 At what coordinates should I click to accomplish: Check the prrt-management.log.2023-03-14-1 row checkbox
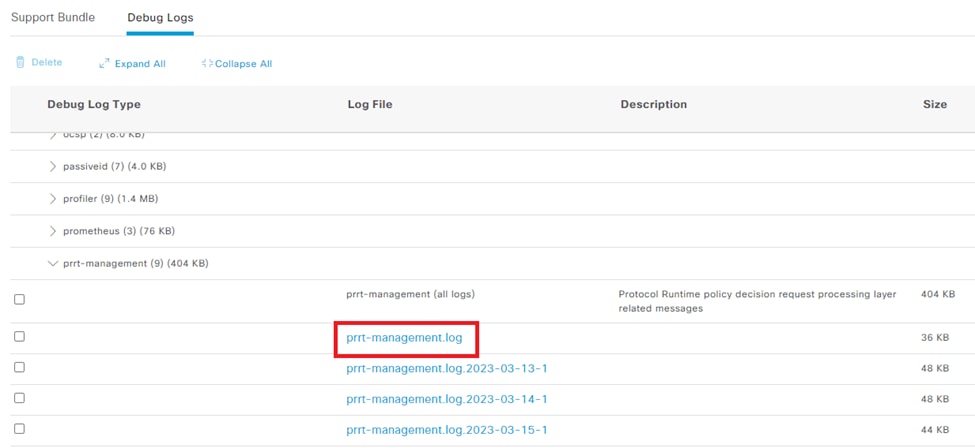click(x=19, y=398)
